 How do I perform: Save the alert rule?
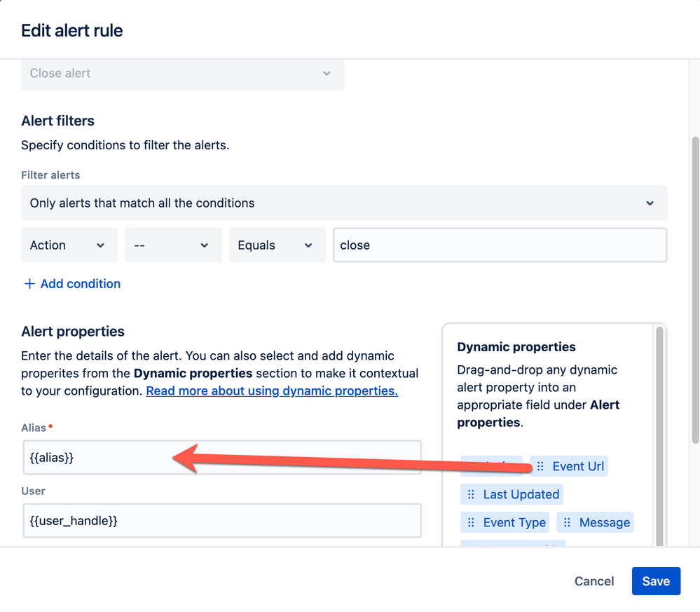655,581
